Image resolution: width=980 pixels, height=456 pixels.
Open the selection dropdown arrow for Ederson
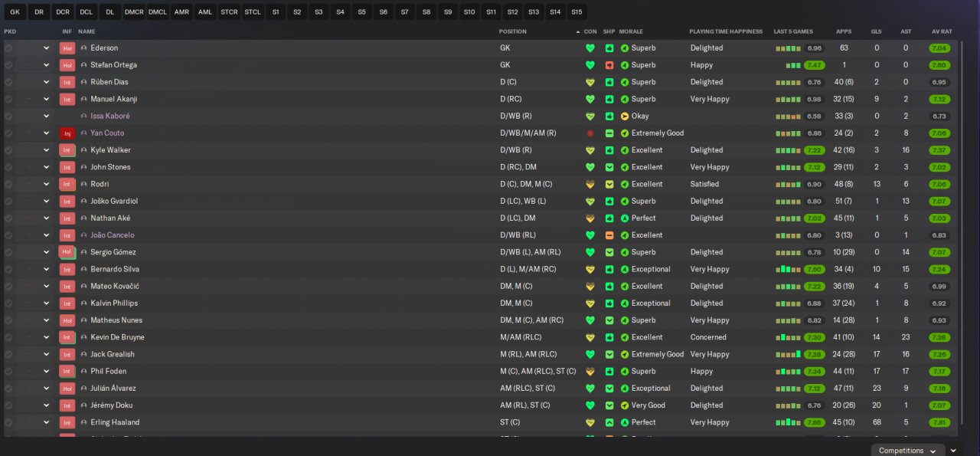[46, 48]
